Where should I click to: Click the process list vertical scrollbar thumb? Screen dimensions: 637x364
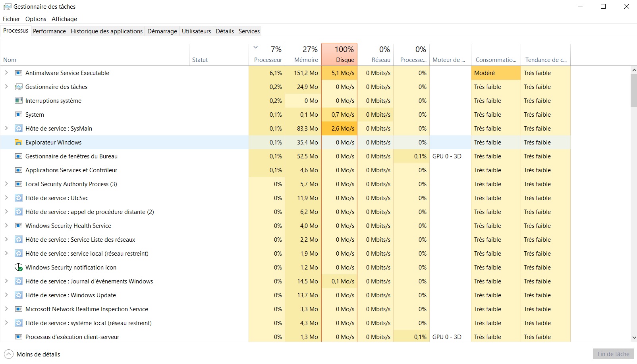[x=633, y=90]
